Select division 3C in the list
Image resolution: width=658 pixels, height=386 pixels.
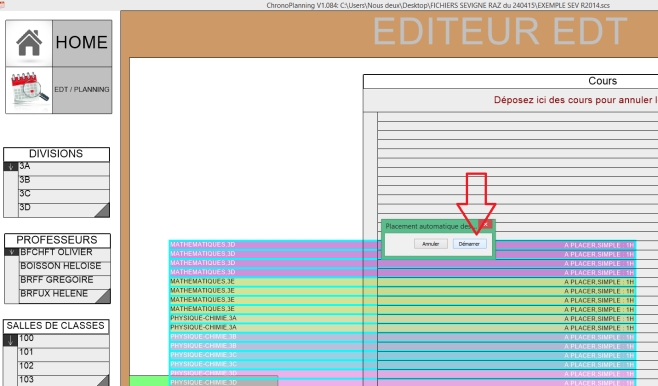tap(64, 194)
